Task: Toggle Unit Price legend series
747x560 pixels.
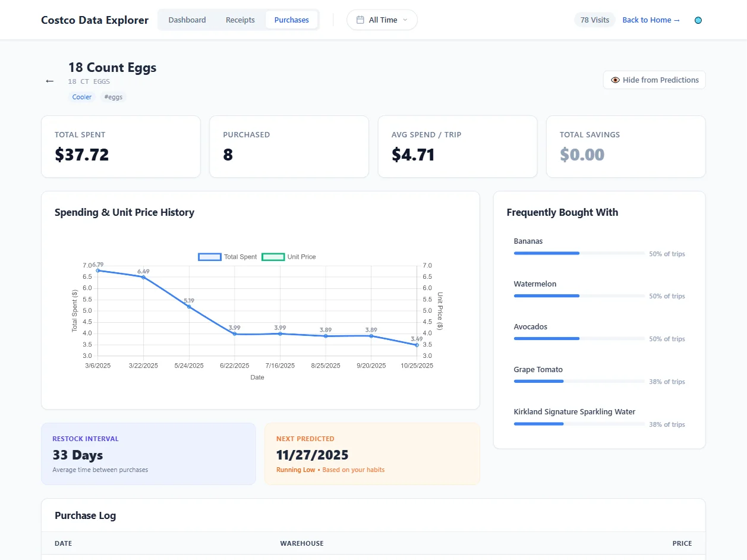Action: (289, 257)
